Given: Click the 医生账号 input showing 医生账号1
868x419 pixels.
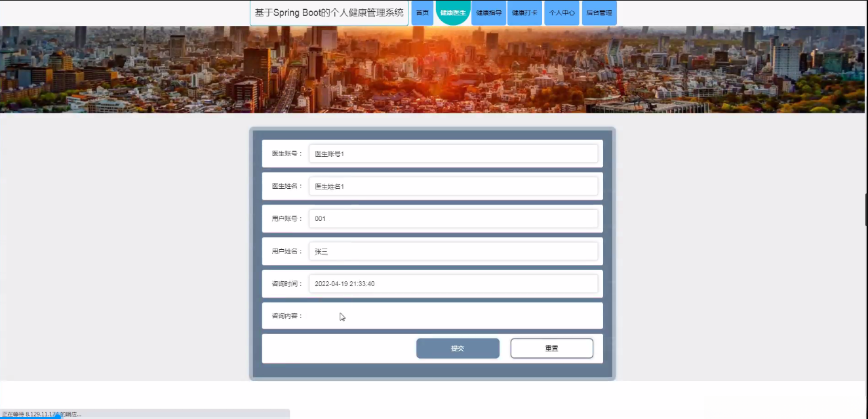Looking at the screenshot, I should [x=454, y=153].
